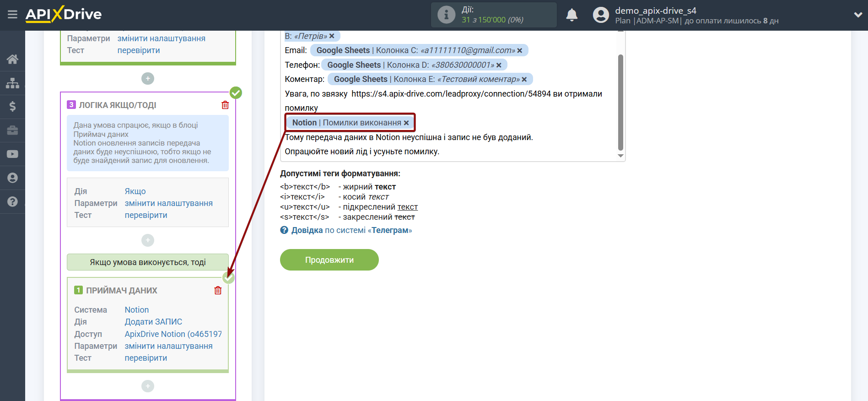Image resolution: width=868 pixels, height=401 pixels.
Task: Click inside the message text field
Action: (x=453, y=96)
